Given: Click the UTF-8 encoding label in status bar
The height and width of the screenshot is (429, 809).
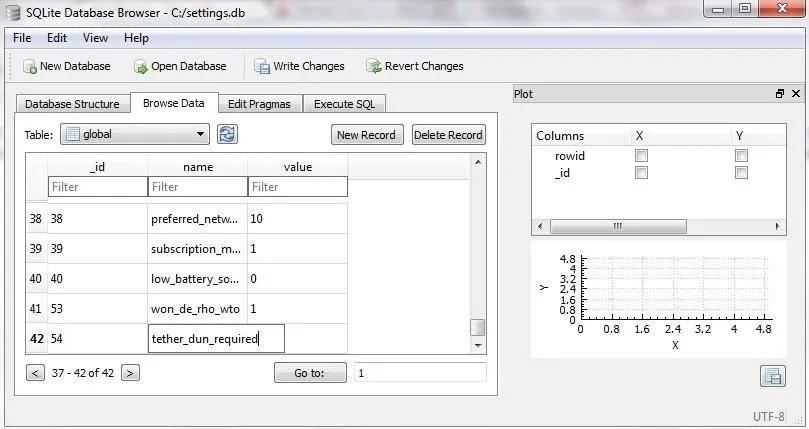Looking at the screenshot, I should pos(769,416).
